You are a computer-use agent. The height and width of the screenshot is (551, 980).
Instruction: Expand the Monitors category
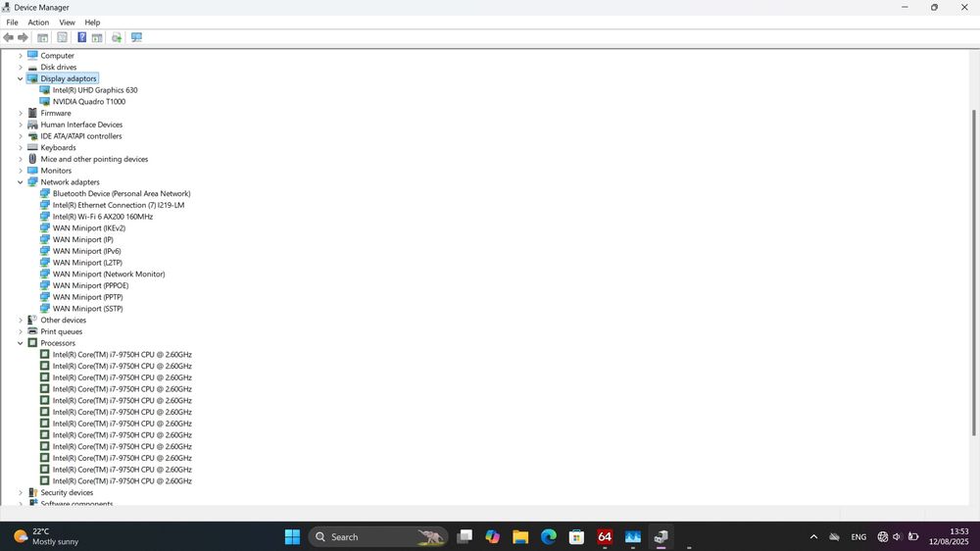pos(20,171)
